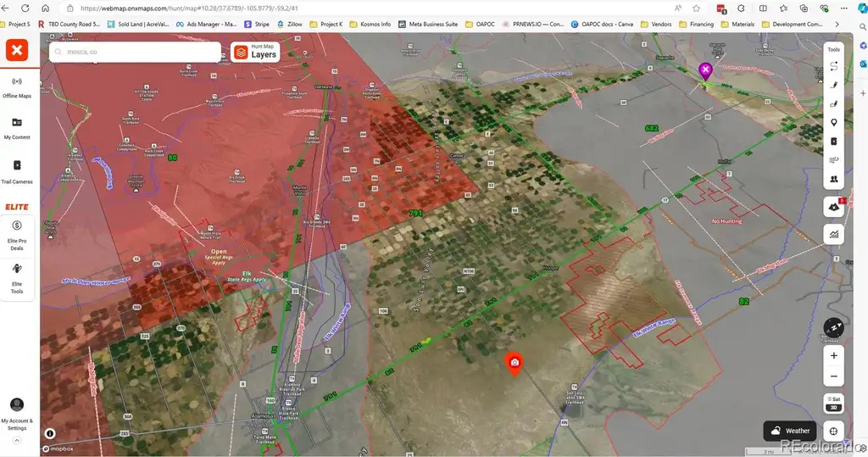Image resolution: width=868 pixels, height=457 pixels.
Task: Open Offline Maps in the sidebar
Action: click(17, 87)
